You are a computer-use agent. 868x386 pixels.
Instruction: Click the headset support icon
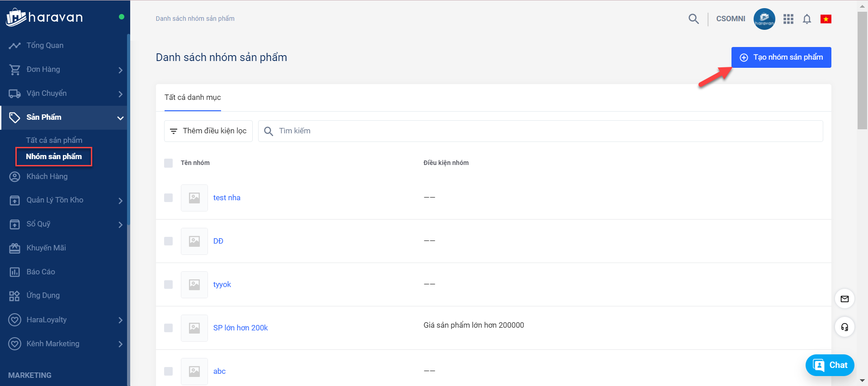[844, 327]
